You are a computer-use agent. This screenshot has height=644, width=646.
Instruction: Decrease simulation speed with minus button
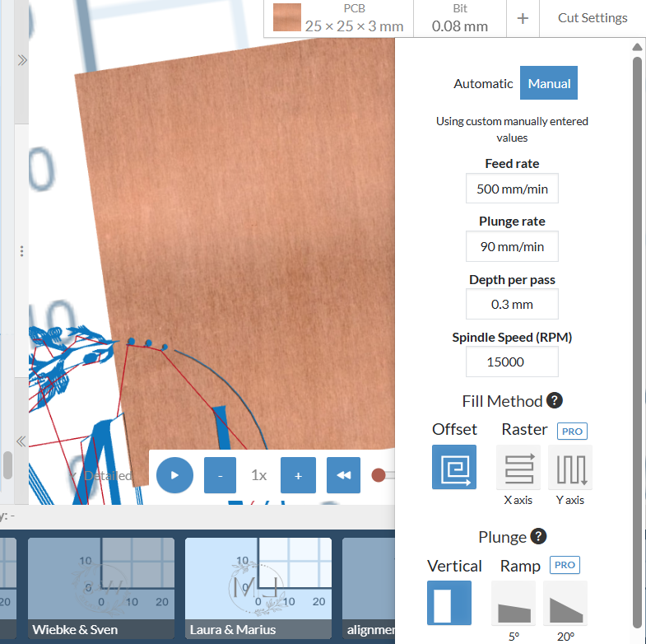220,475
